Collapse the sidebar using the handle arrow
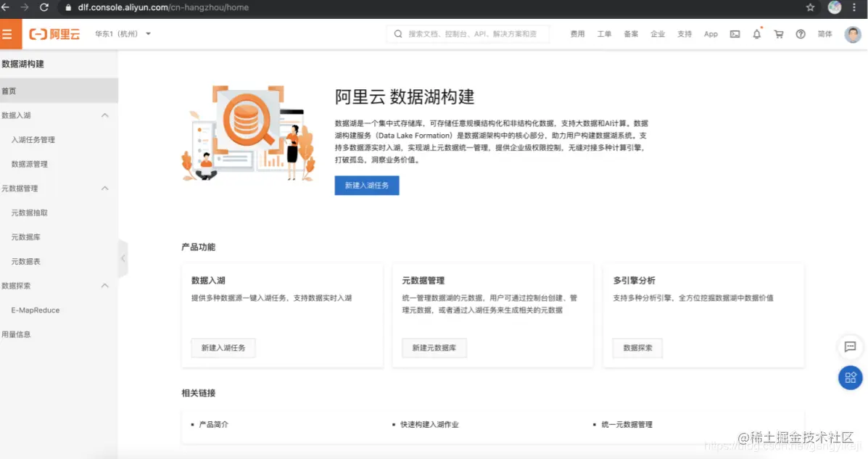 [123, 259]
